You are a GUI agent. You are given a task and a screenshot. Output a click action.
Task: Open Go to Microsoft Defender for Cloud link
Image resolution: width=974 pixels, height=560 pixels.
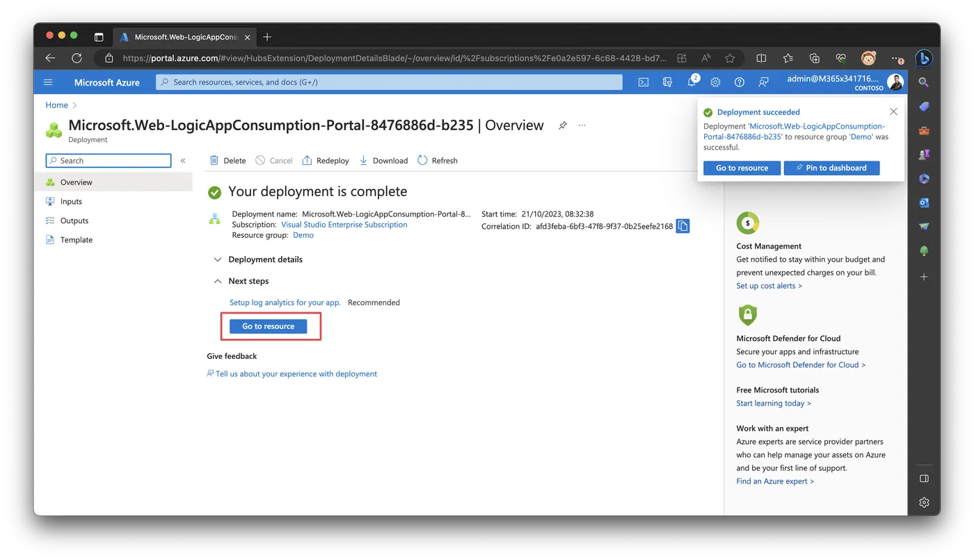click(801, 365)
